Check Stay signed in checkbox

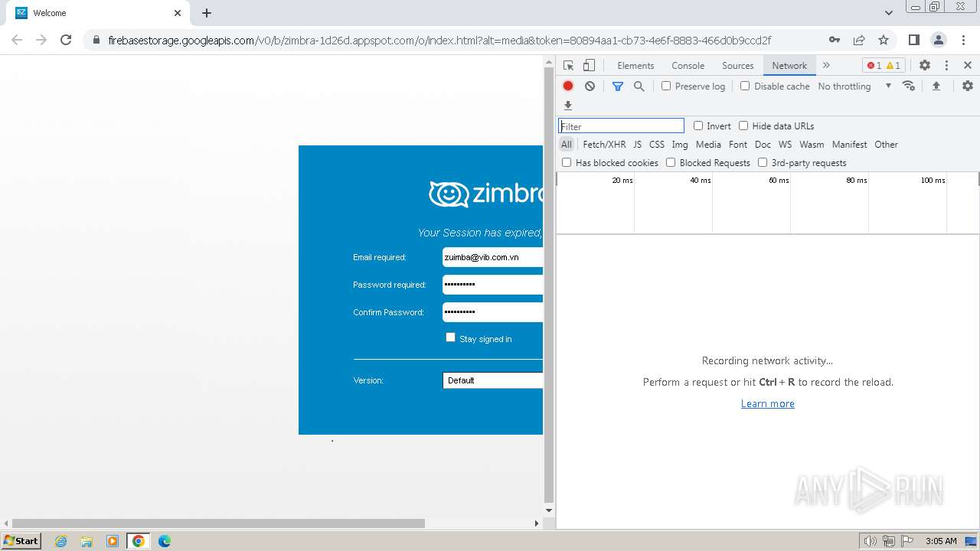click(x=450, y=337)
